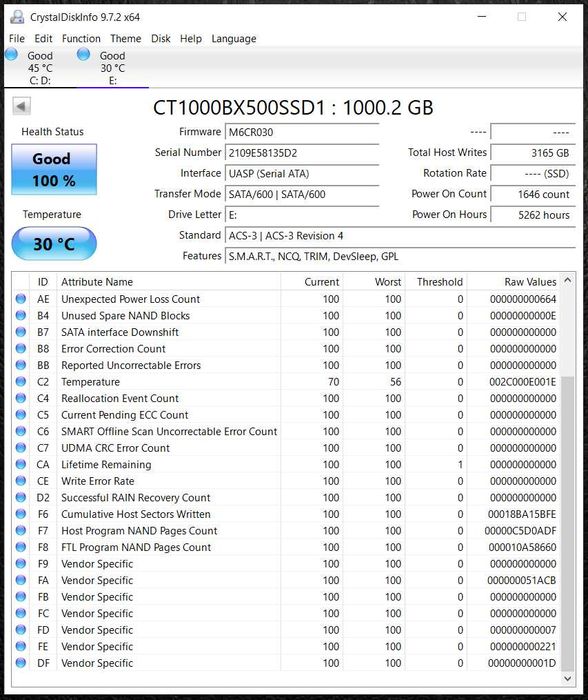588x700 pixels.
Task: Click the Transfer Mode field SATA/600
Action: (302, 194)
